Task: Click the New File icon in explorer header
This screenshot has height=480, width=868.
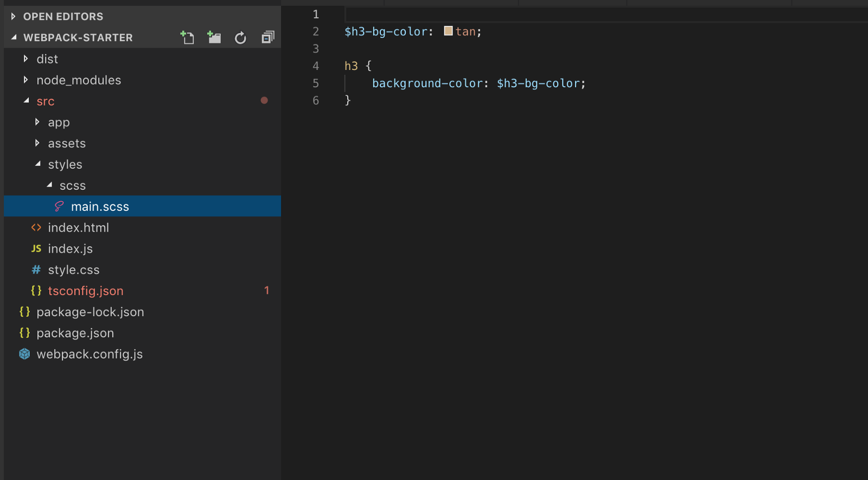Action: 187,37
